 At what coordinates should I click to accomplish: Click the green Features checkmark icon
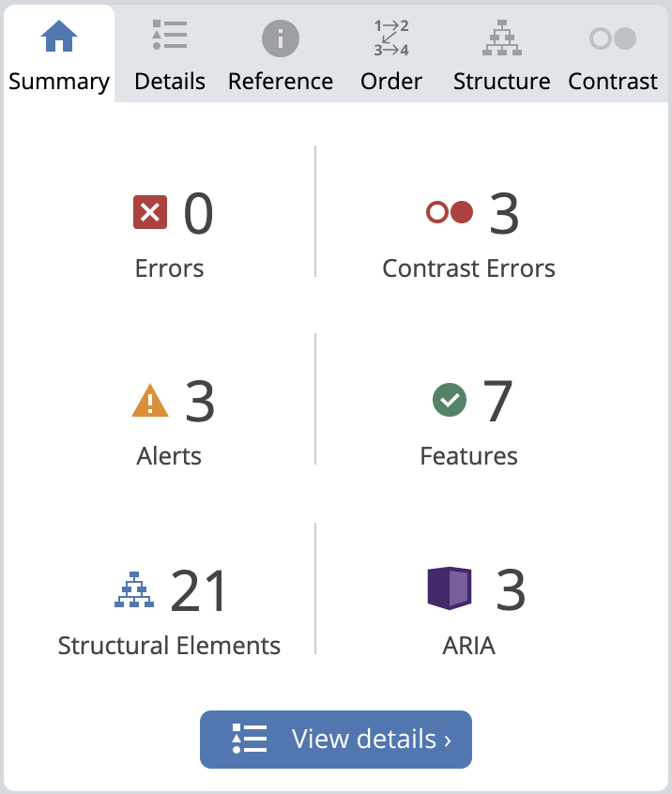pos(450,400)
